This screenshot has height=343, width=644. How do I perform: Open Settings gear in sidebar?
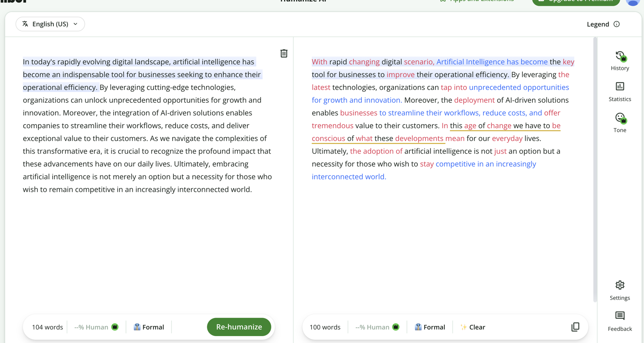click(x=620, y=291)
